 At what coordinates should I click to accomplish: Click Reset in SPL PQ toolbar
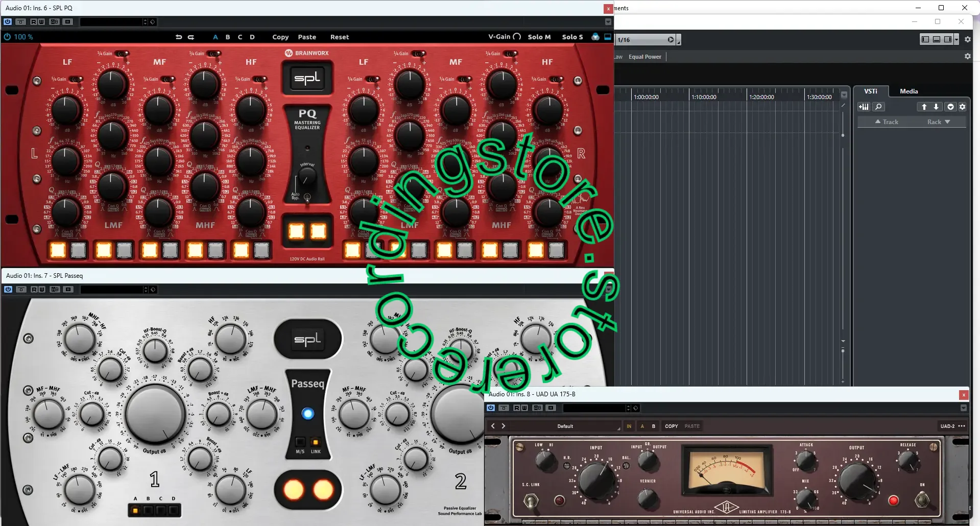[340, 37]
